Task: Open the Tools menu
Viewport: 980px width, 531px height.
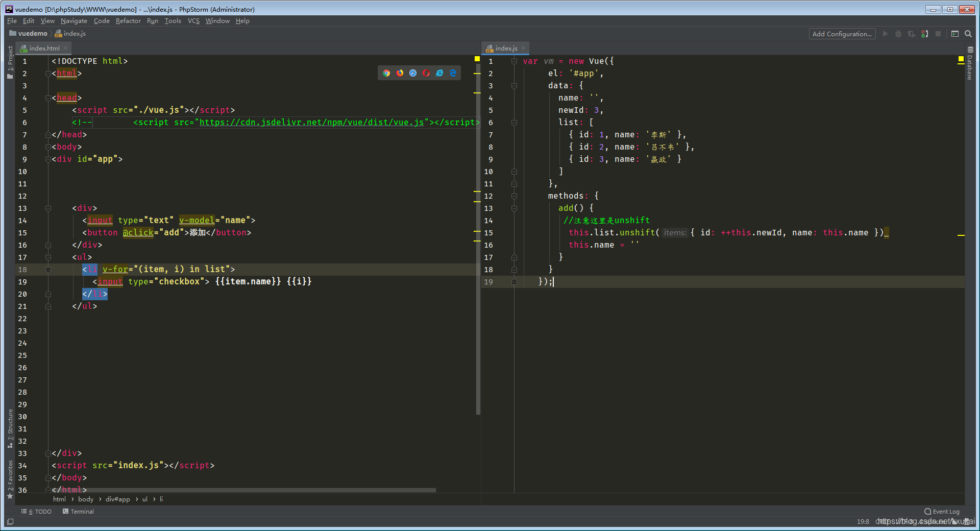Action: click(173, 21)
